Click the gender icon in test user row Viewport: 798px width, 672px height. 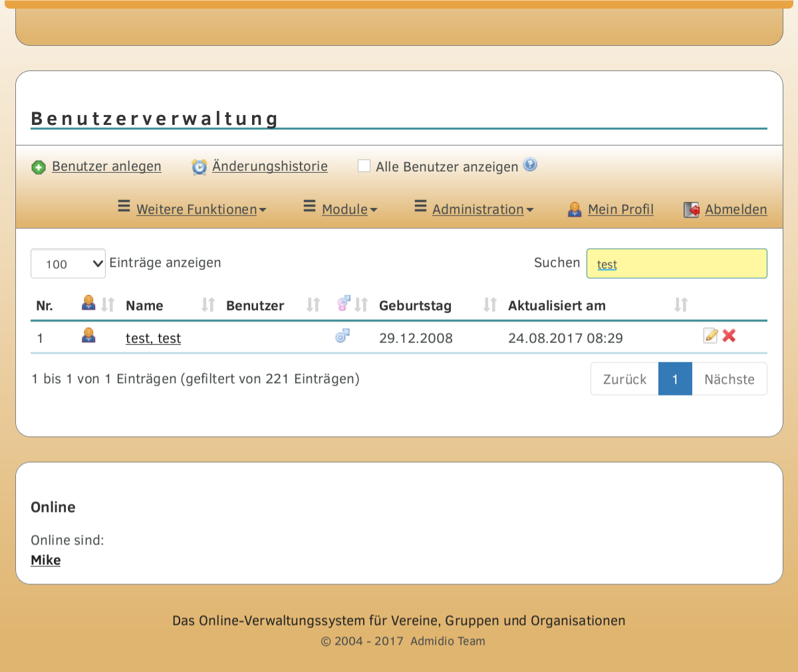[342, 336]
